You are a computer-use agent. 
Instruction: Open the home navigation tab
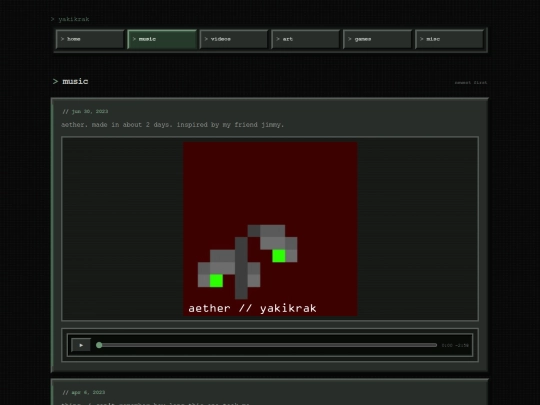[90, 39]
